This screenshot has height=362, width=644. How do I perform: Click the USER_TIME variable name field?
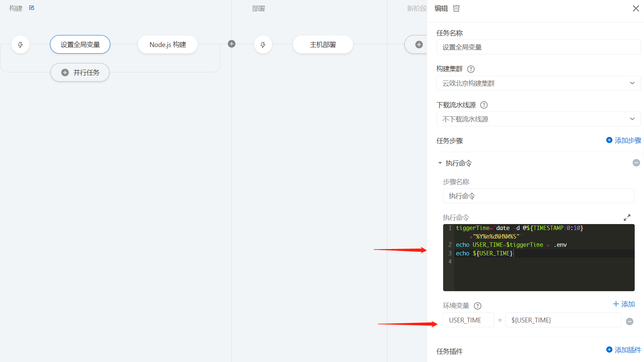click(468, 320)
